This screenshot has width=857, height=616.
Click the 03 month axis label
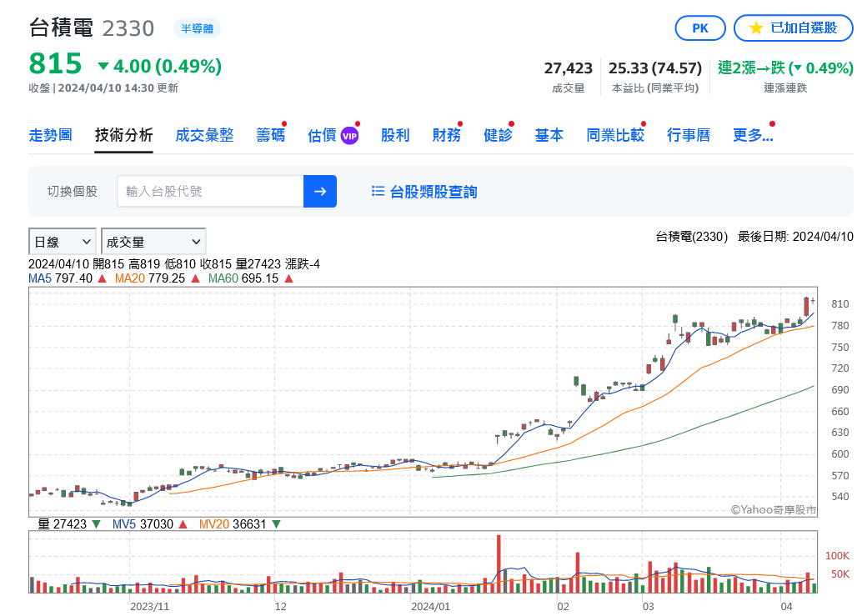tap(649, 606)
